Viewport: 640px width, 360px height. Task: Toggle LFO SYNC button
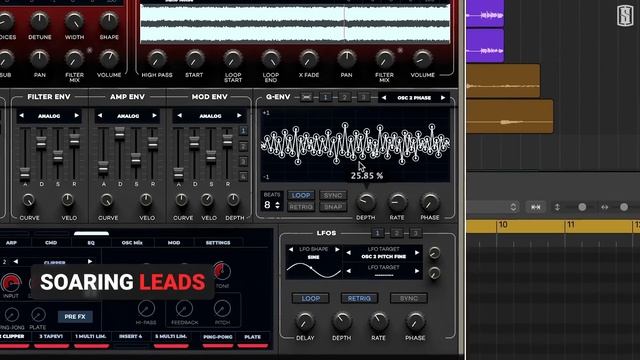click(x=409, y=298)
